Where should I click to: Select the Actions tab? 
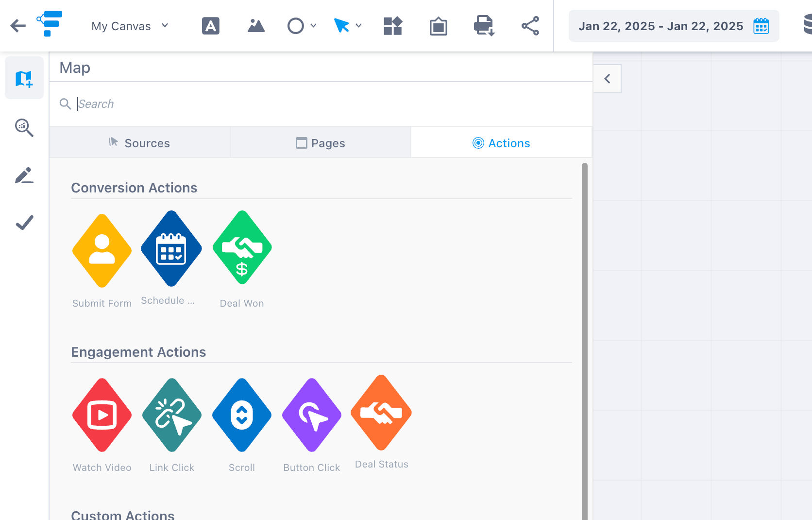click(x=501, y=143)
